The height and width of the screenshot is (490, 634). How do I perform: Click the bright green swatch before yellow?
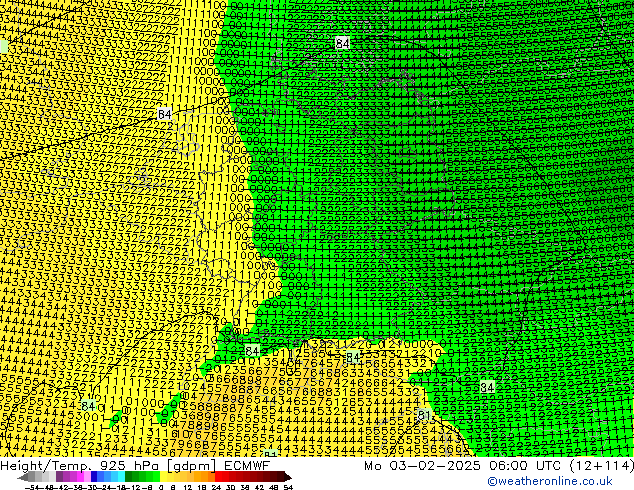click(156, 477)
